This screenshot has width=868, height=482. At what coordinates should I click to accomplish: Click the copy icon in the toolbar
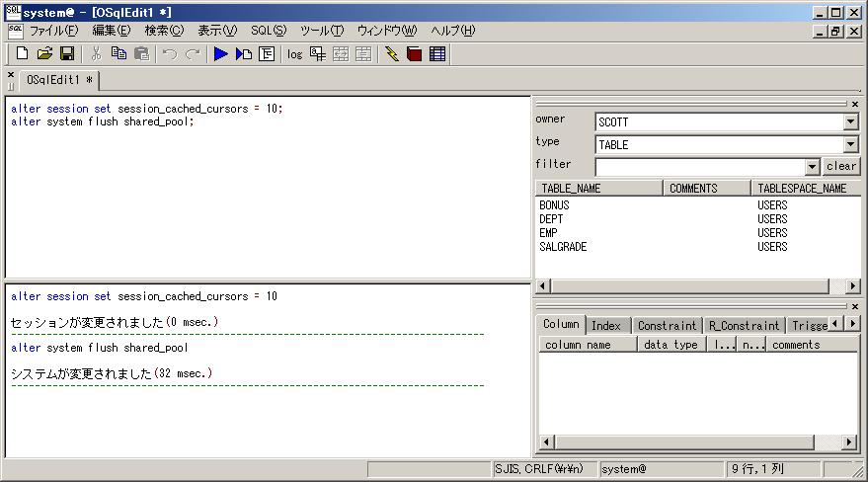[x=119, y=54]
